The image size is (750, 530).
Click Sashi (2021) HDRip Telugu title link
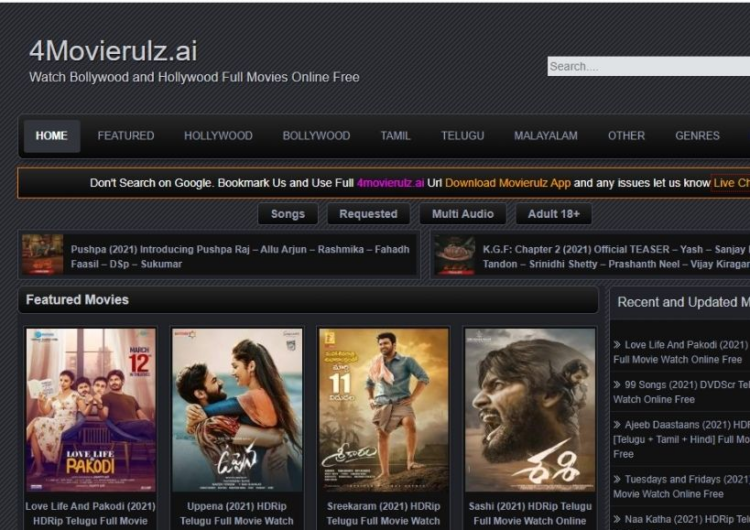530,514
